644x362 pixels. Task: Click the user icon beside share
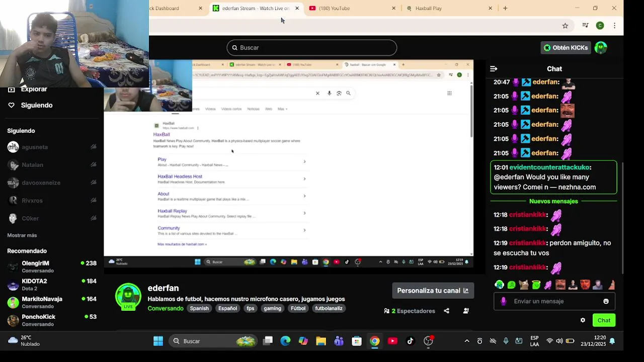tap(466, 311)
